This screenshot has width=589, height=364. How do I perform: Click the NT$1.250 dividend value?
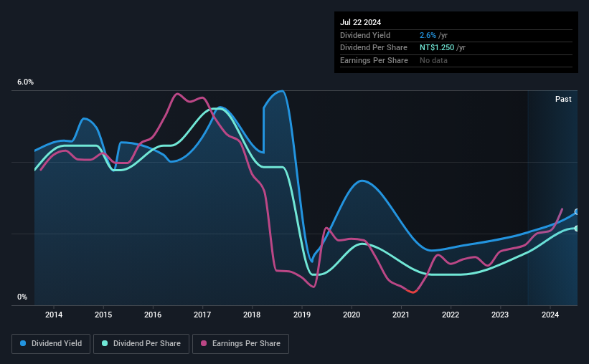(437, 48)
